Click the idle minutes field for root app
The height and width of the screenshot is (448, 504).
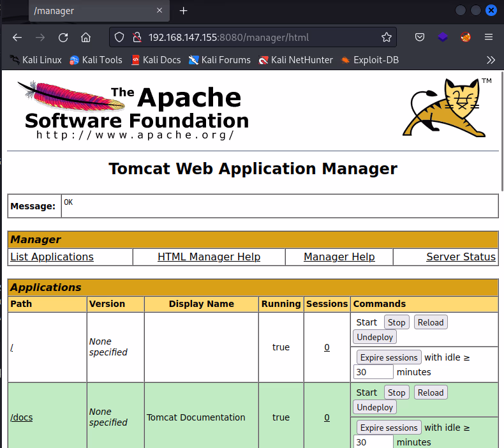coord(373,372)
